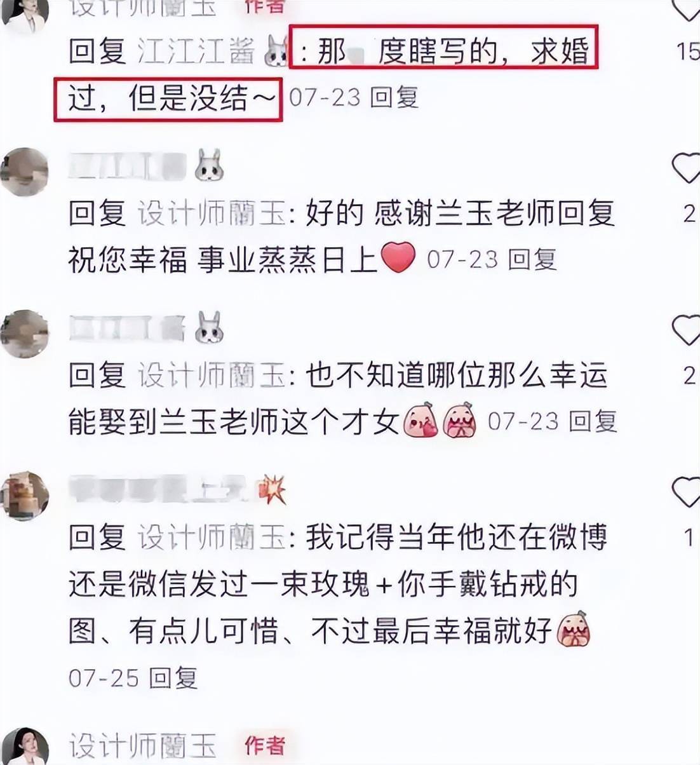Click 回复 after 07-23 in the 但是没结 comment
Image resolution: width=700 pixels, height=765 pixels.
394,97
